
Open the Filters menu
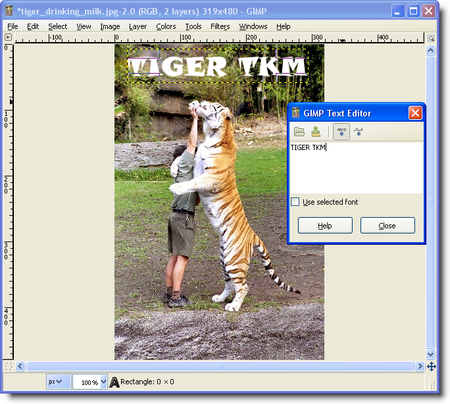pyautogui.click(x=220, y=26)
